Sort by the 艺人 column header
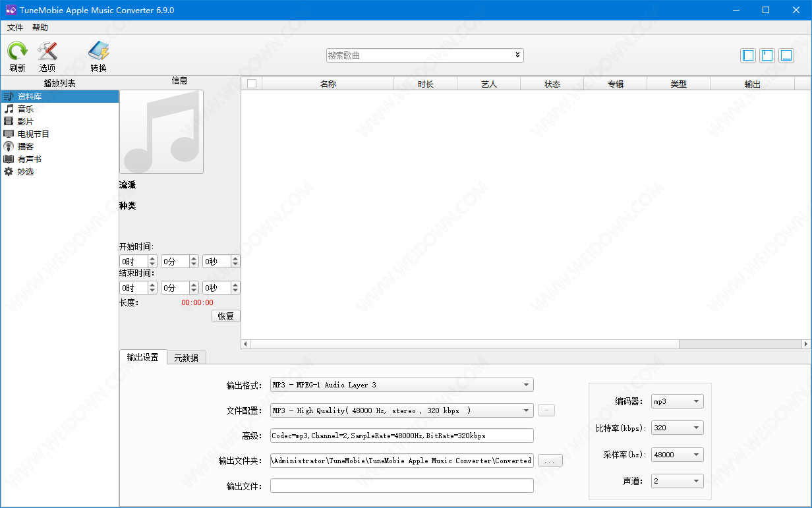The width and height of the screenshot is (812, 508). click(489, 84)
